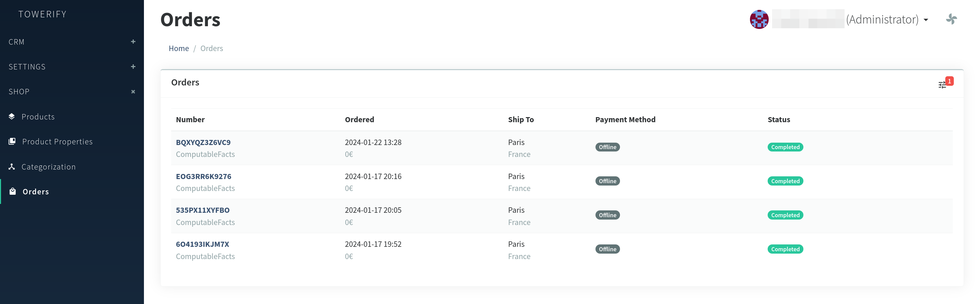Click the Offline badge on the first order

coord(607,147)
